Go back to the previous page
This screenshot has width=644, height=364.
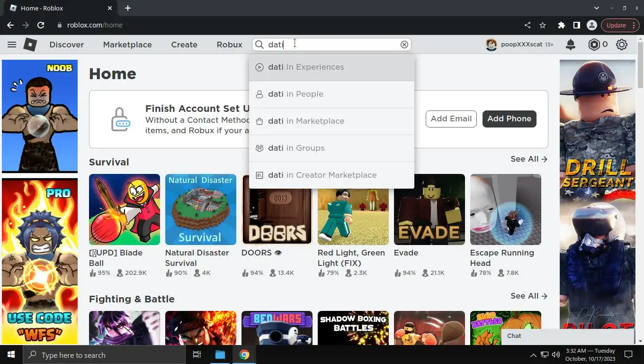click(x=10, y=25)
